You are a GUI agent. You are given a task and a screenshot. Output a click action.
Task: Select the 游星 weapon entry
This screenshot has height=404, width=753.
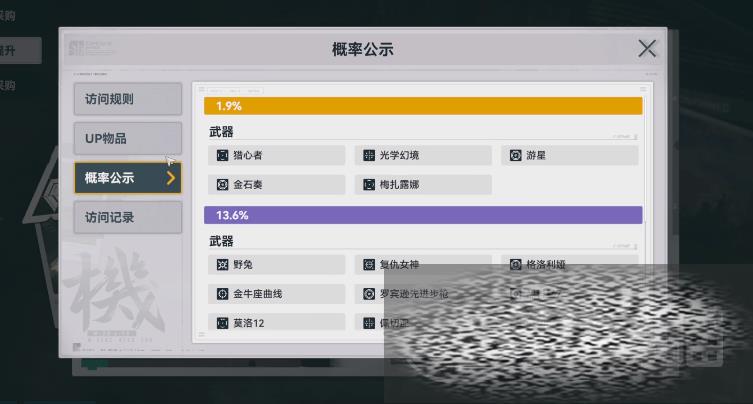(570, 155)
